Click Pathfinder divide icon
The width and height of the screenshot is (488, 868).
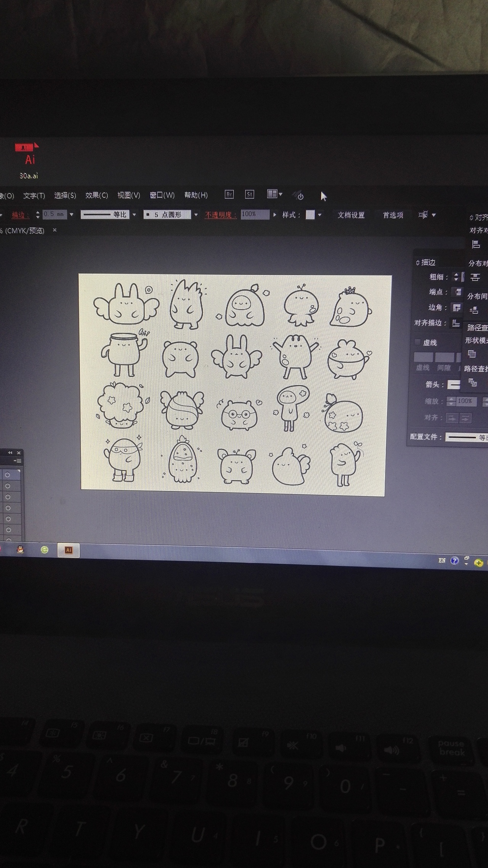click(472, 382)
